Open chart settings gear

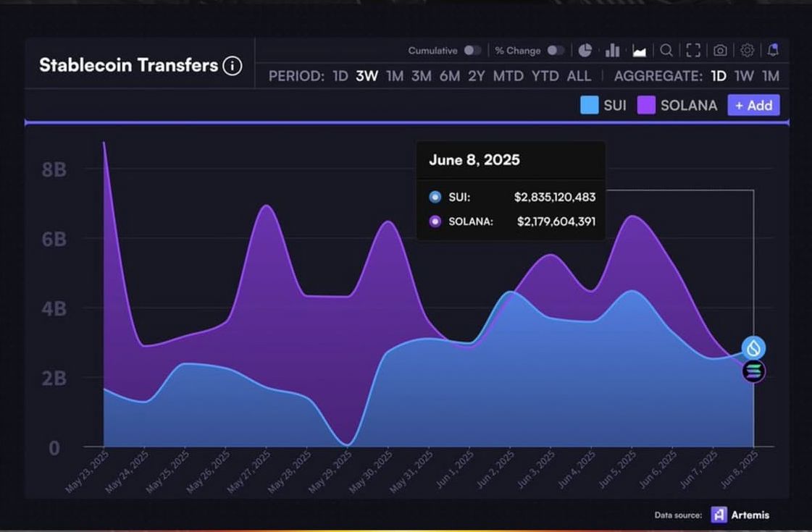point(747,50)
